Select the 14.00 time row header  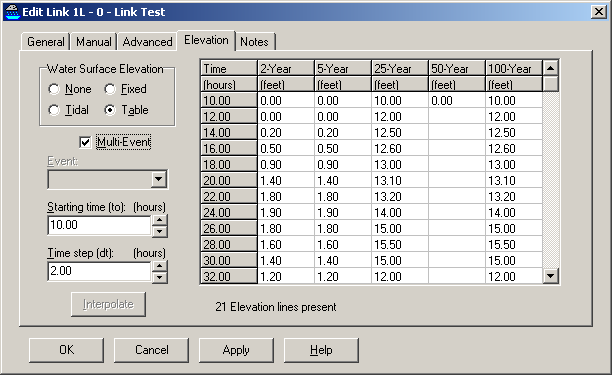tap(229, 133)
